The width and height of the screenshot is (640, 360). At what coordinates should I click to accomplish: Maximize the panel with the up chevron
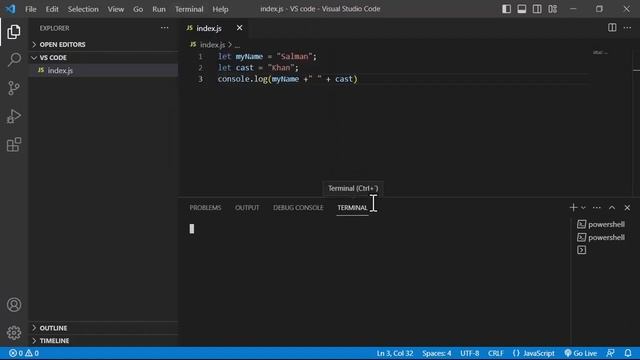coord(612,207)
